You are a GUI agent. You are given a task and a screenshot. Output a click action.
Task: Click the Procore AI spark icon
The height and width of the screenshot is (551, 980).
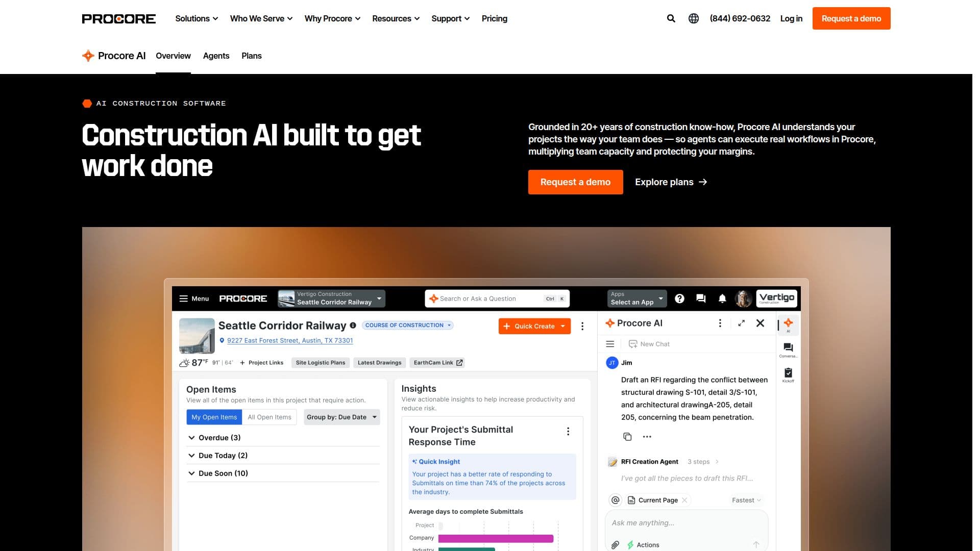click(88, 56)
